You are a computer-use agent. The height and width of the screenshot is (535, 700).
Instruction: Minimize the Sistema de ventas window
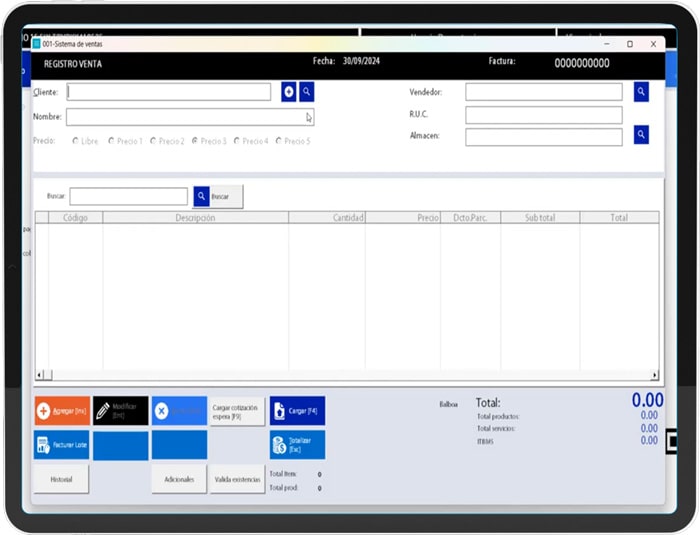[x=607, y=44]
